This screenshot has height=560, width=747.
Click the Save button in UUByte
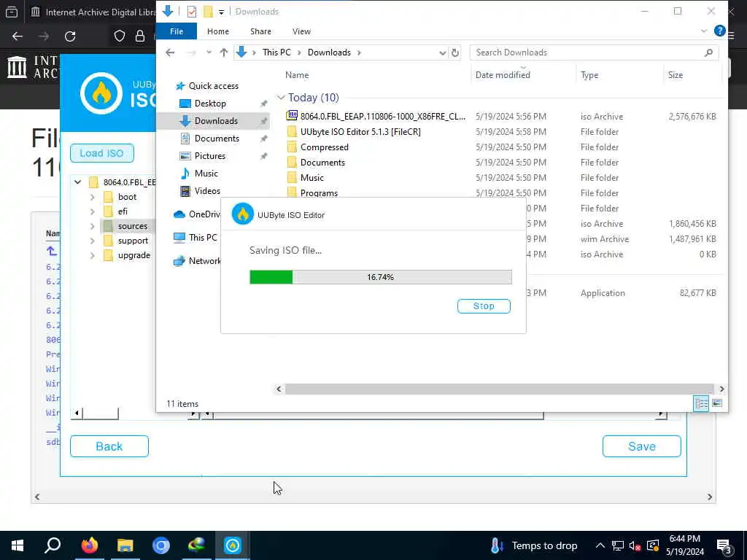(642, 446)
